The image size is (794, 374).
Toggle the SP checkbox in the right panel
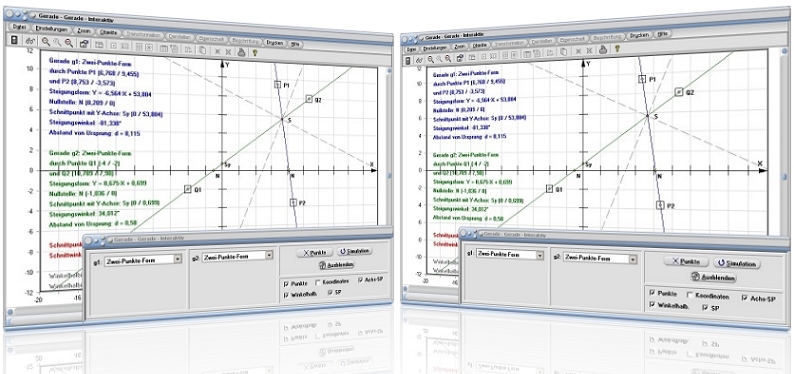pyautogui.click(x=704, y=307)
